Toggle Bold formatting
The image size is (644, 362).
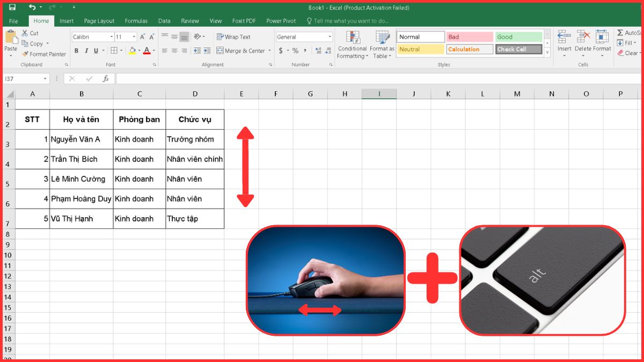[x=77, y=51]
